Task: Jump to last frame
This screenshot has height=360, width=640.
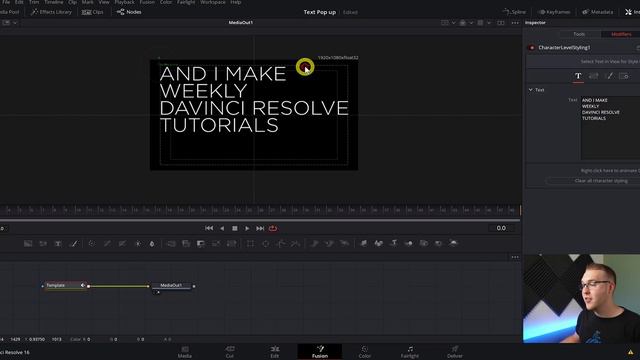Action: (260, 228)
